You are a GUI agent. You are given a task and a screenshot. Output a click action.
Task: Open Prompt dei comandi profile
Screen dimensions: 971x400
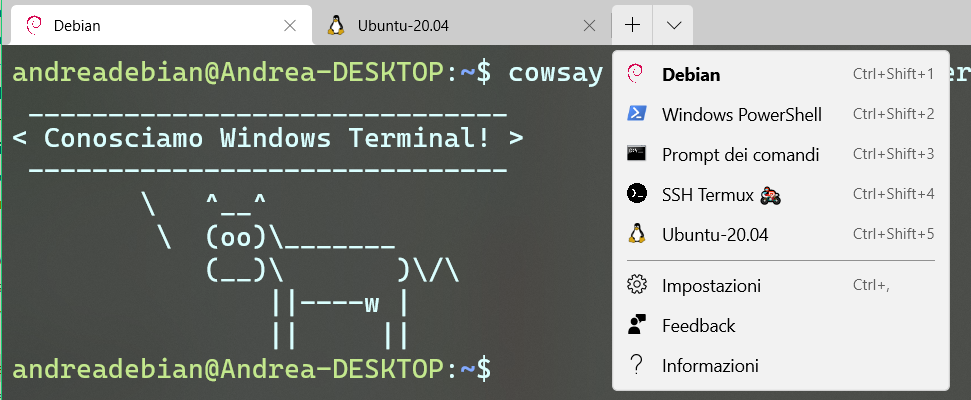click(x=780, y=154)
